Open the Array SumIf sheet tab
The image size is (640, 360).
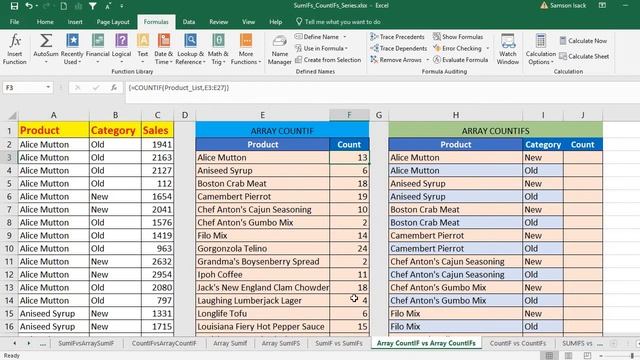(230, 343)
